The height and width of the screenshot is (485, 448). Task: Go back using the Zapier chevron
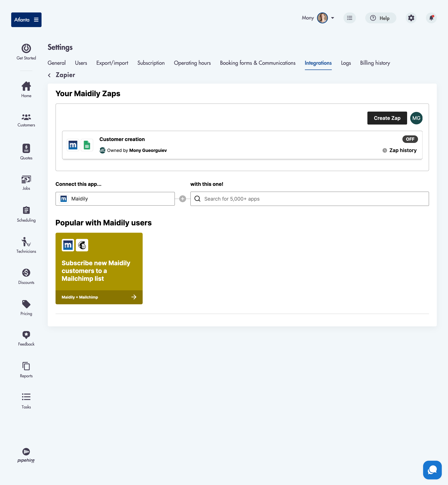(x=49, y=75)
